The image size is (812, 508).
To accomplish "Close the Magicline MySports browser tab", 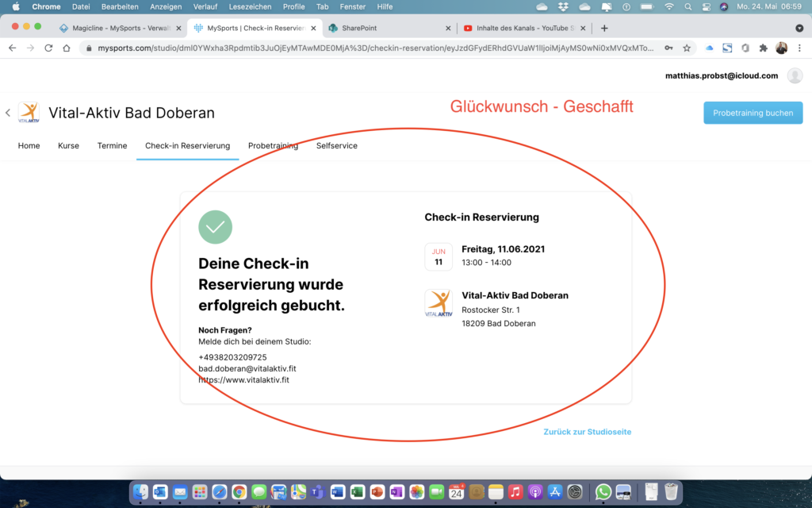I will click(x=178, y=29).
